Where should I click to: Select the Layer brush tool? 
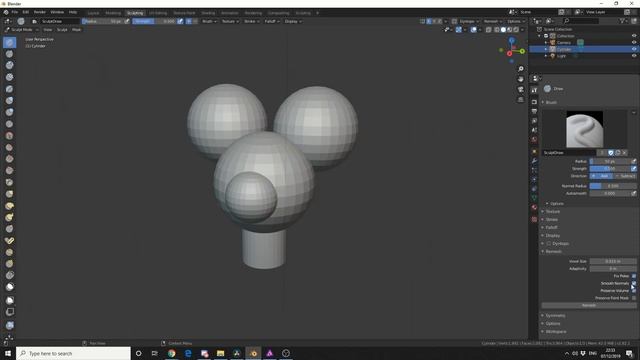9,89
